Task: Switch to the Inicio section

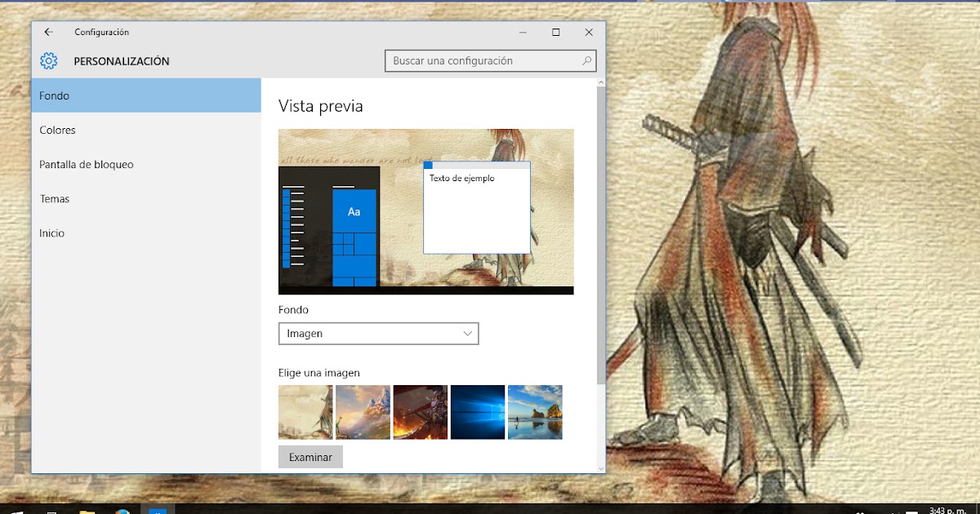Action: 146,233
